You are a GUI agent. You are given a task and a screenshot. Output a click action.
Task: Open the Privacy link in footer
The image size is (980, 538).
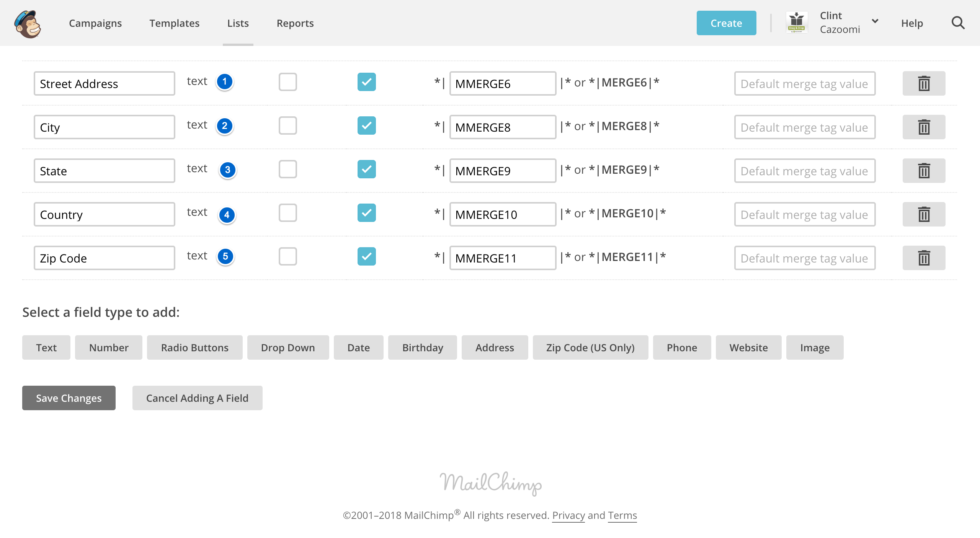568,515
